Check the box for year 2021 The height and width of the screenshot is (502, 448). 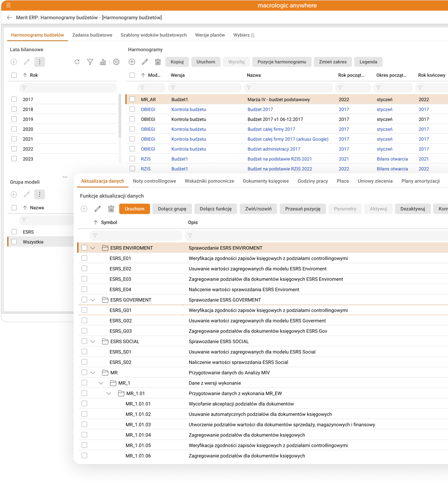(x=14, y=139)
